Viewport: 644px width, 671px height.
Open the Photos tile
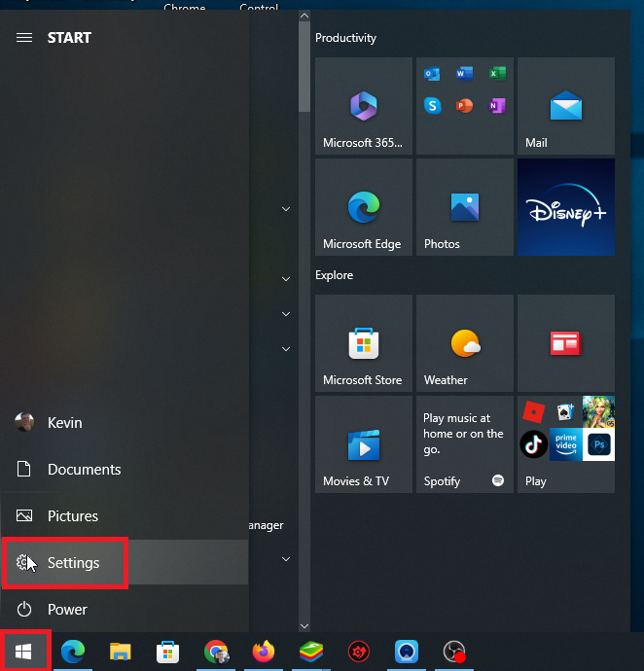click(465, 207)
